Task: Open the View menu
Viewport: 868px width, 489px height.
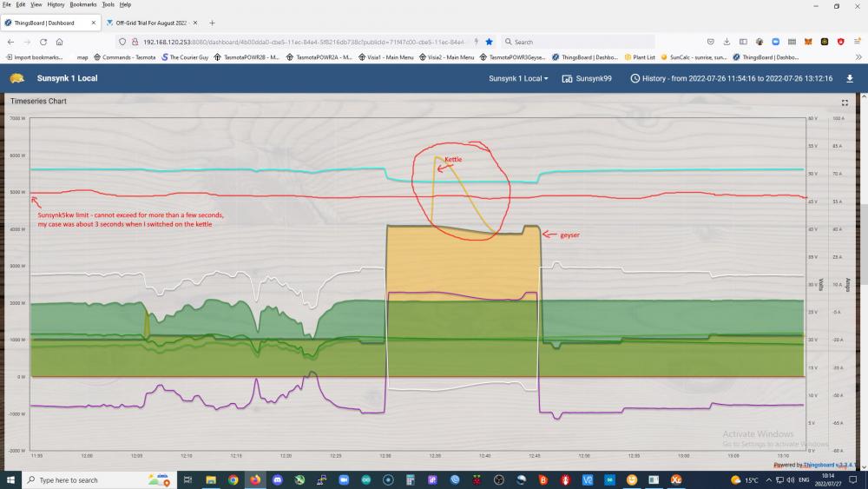Action: pos(36,4)
